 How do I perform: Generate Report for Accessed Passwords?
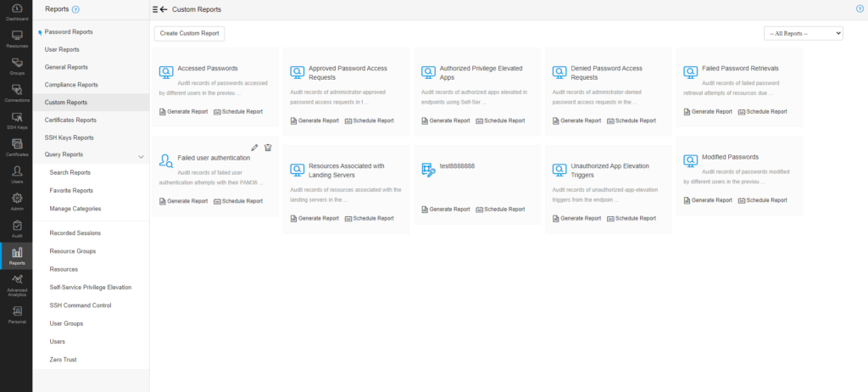point(183,111)
